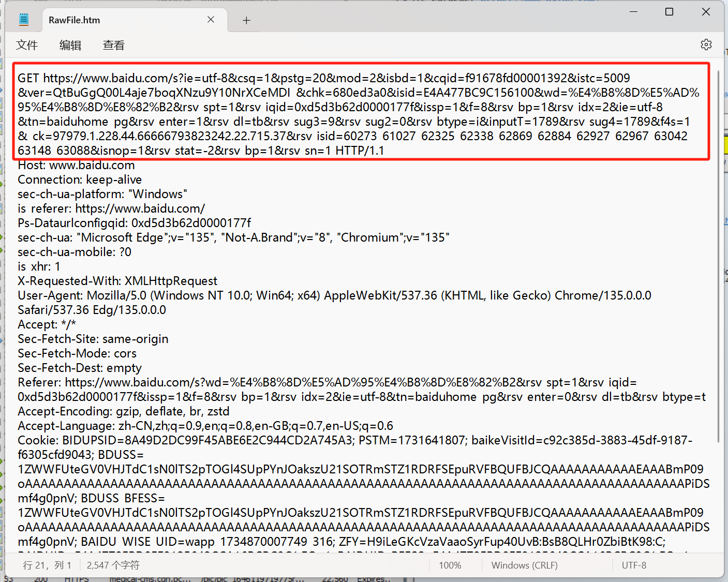Add a new tab with plus button
The height and width of the screenshot is (582, 728).
[246, 20]
